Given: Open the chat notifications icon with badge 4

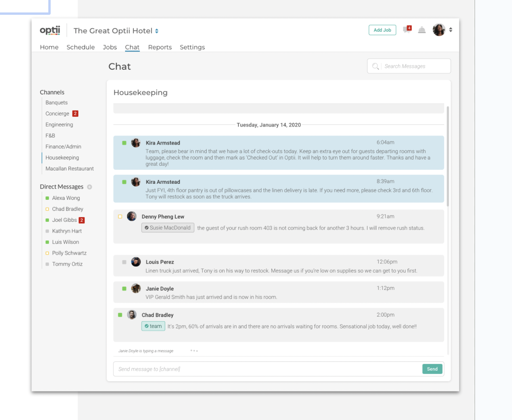Looking at the screenshot, I should (407, 30).
